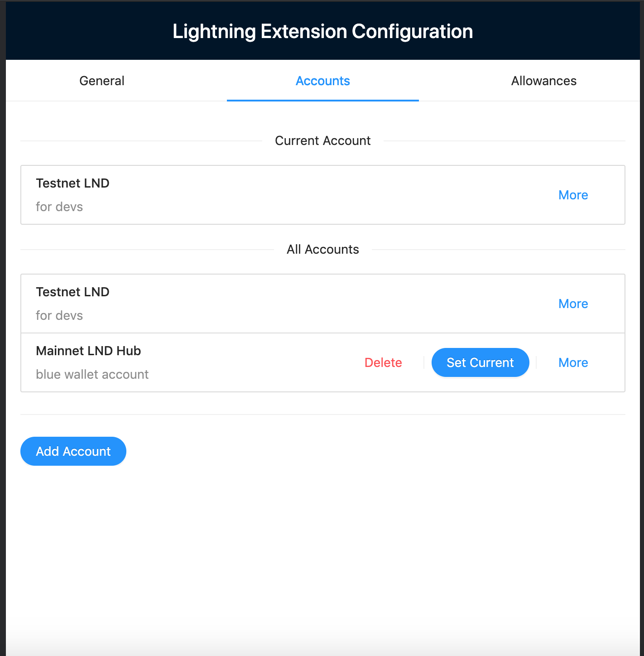This screenshot has width=644, height=656.
Task: Click the 'for devs' description text
Action: (x=59, y=207)
